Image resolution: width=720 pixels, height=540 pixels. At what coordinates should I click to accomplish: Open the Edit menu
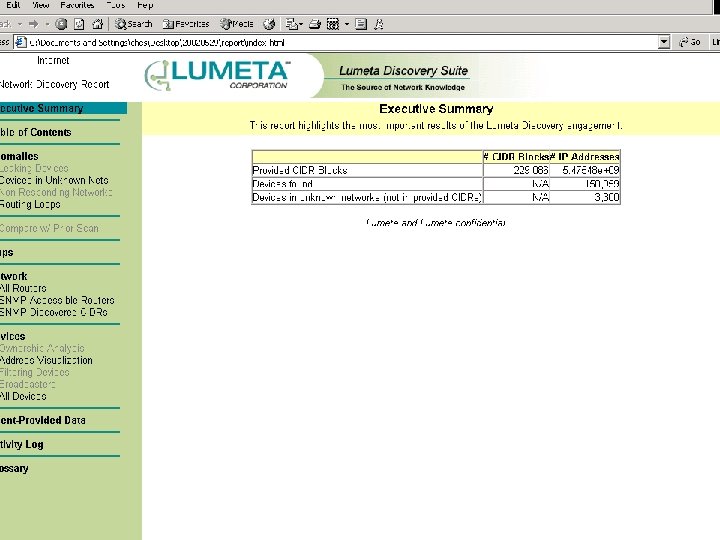coord(13,5)
